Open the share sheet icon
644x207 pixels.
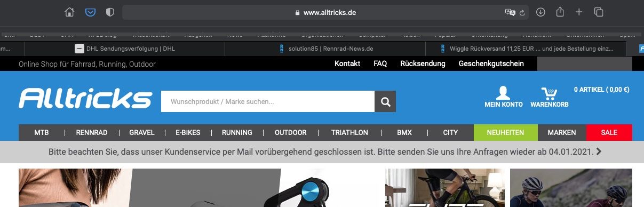coord(560,12)
